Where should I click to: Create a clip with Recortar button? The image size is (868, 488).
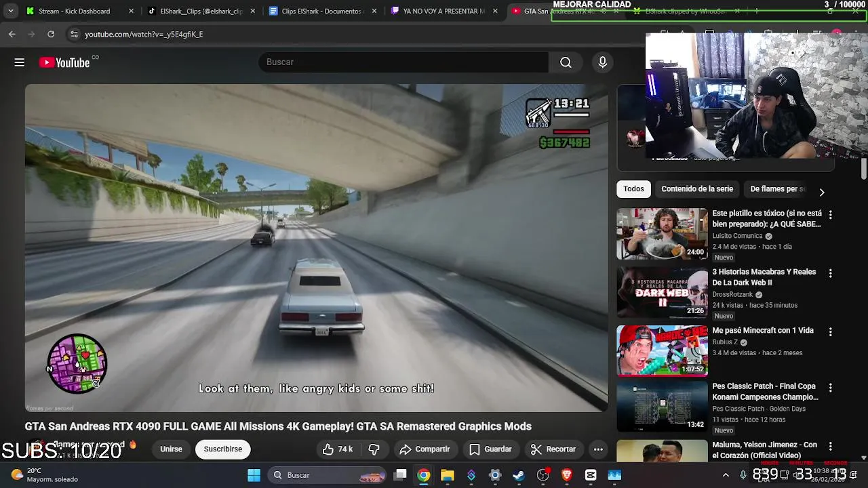(553, 449)
